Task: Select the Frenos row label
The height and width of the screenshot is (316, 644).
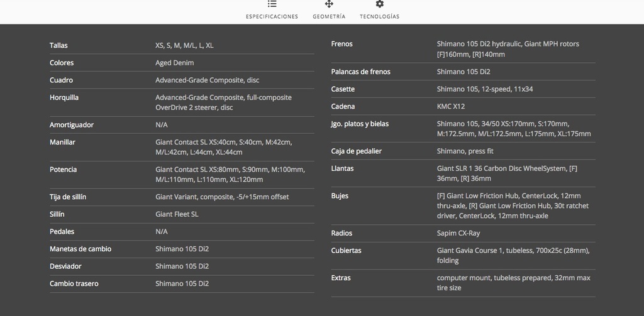Action: (341, 44)
